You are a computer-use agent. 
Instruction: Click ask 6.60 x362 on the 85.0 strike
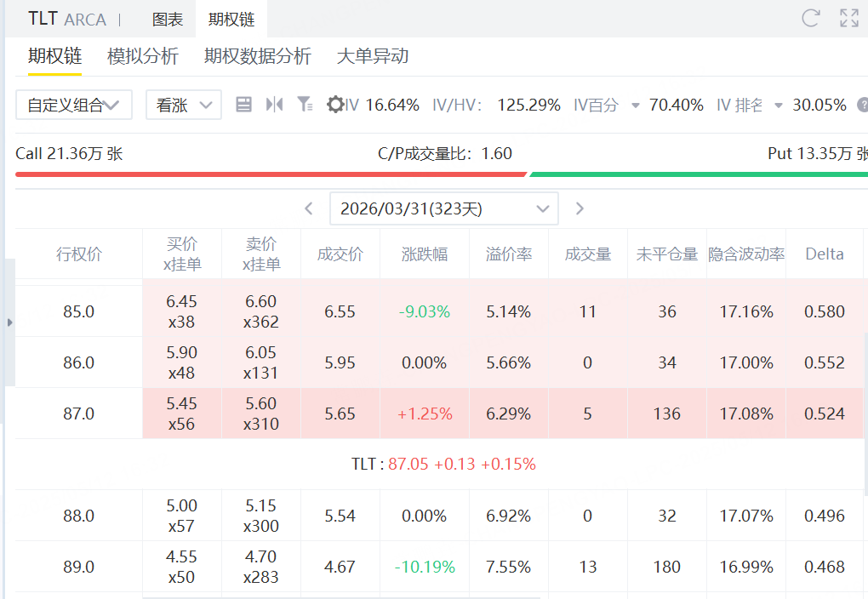(260, 311)
